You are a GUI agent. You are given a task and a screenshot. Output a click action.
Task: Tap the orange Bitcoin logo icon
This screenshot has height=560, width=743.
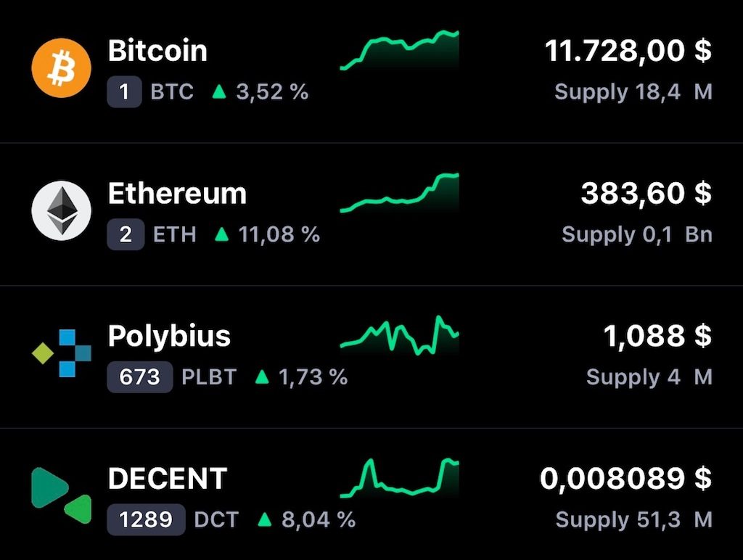61,68
